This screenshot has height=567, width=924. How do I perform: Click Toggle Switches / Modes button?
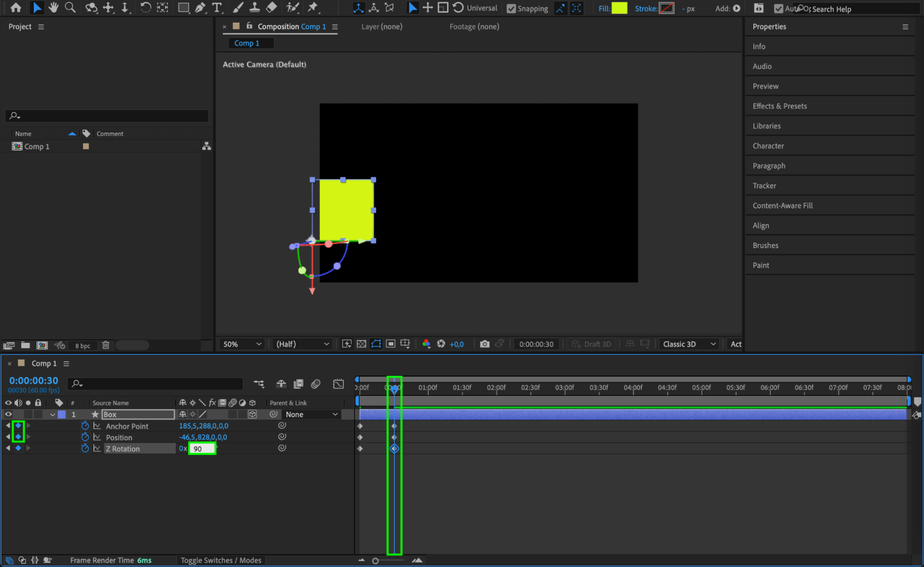220,560
